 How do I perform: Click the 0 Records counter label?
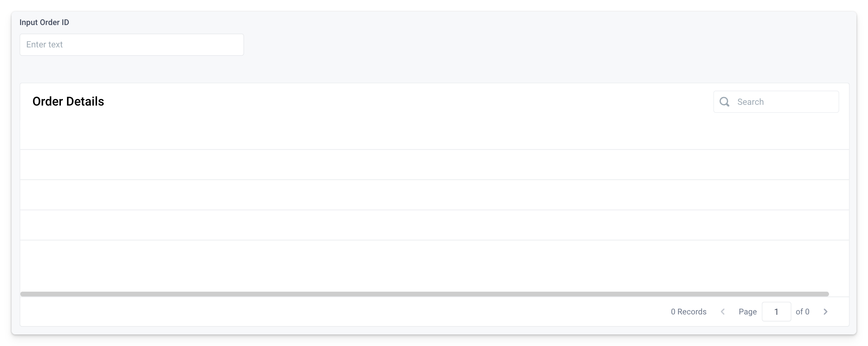688,312
